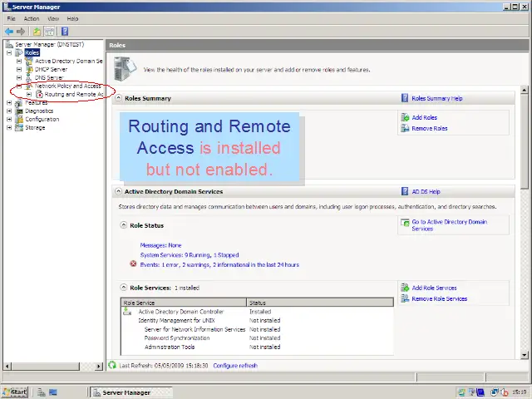Viewport: 532px width, 399px height.
Task: Click the System Services running link
Action: pos(190,255)
